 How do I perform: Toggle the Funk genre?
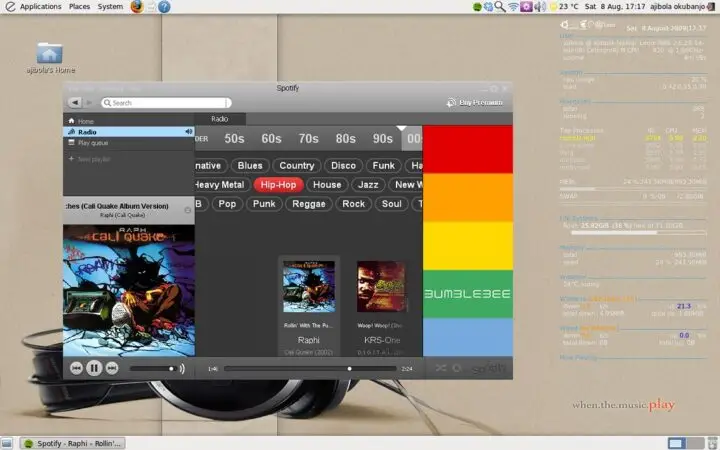(x=383, y=165)
